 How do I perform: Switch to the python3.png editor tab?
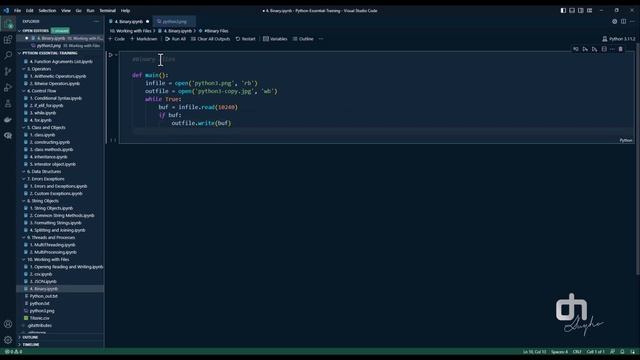coord(175,21)
